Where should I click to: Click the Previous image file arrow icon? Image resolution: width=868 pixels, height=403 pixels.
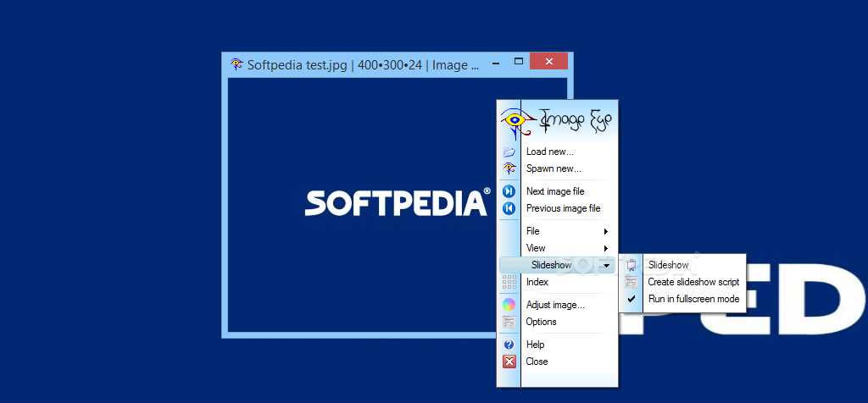(509, 208)
